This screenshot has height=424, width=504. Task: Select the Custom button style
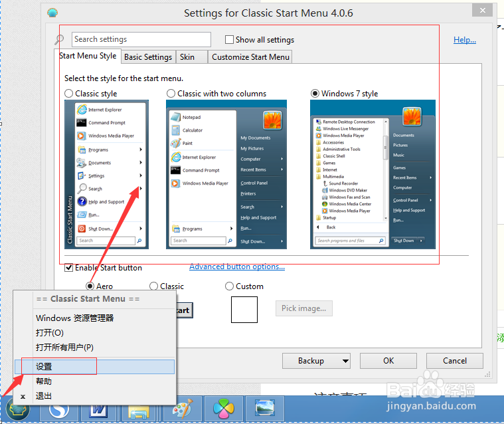coord(229,286)
